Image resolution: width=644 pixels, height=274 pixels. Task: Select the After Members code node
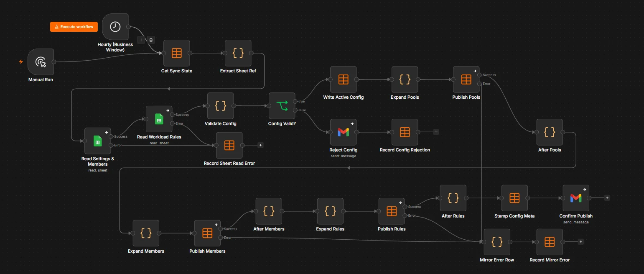pyautogui.click(x=269, y=211)
